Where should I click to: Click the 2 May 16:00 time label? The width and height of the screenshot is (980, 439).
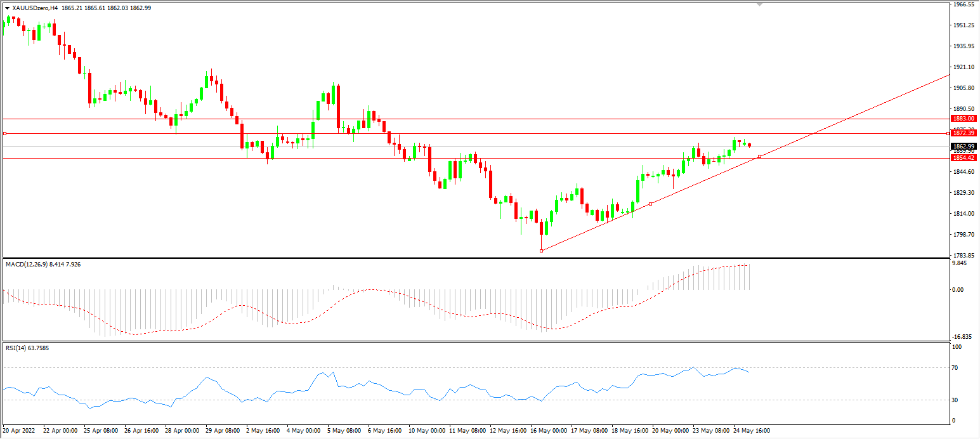[x=262, y=430]
